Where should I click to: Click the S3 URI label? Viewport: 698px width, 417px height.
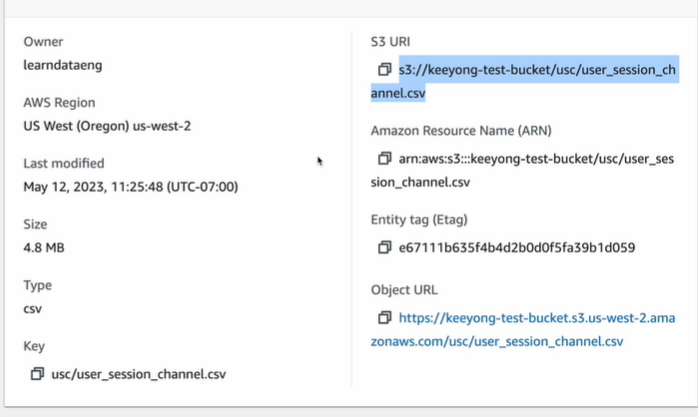point(390,42)
